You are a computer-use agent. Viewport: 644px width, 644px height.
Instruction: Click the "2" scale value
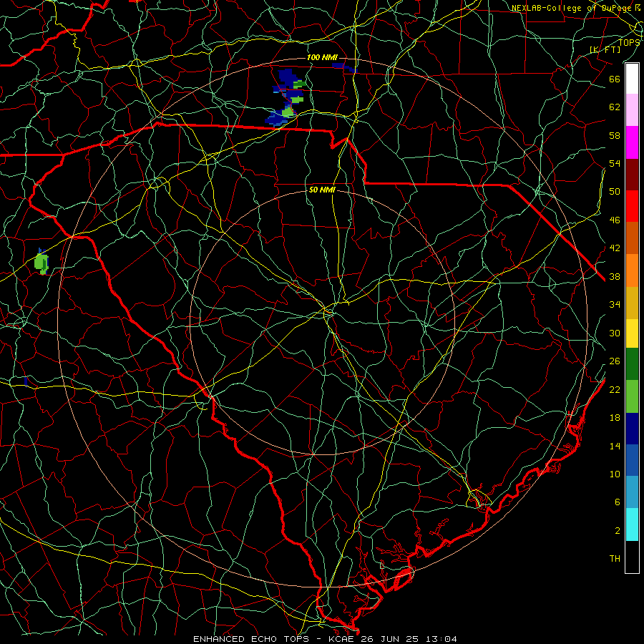point(618,531)
